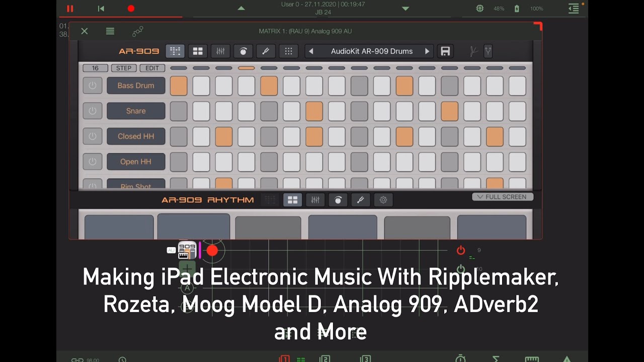644x362 pixels.
Task: Click the down triangle beside session info
Action: coord(406,9)
